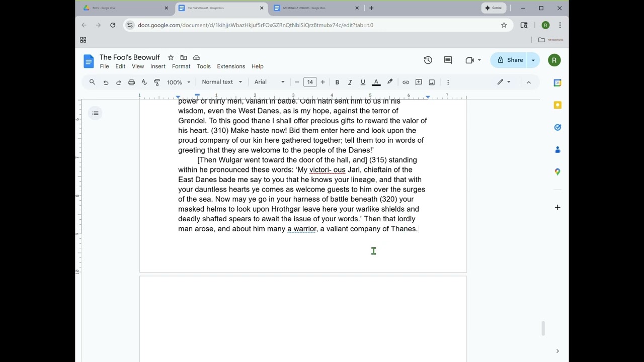Open Google Maps in side panel
Image resolution: width=644 pixels, height=362 pixels.
(557, 172)
